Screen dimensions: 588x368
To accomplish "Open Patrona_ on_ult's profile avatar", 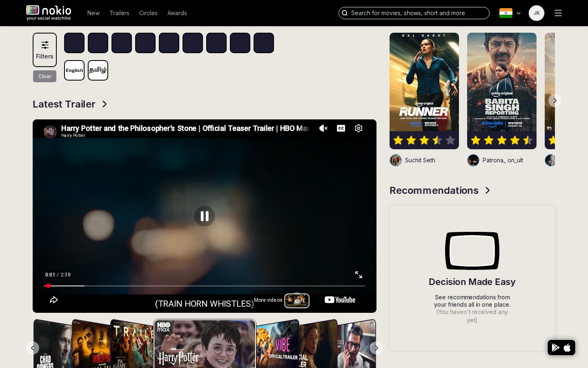I will click(x=473, y=160).
